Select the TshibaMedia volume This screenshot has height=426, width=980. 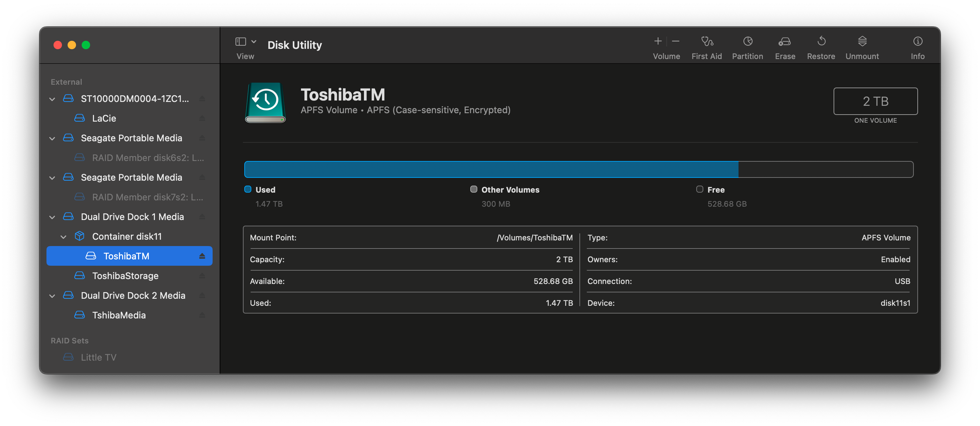(119, 315)
